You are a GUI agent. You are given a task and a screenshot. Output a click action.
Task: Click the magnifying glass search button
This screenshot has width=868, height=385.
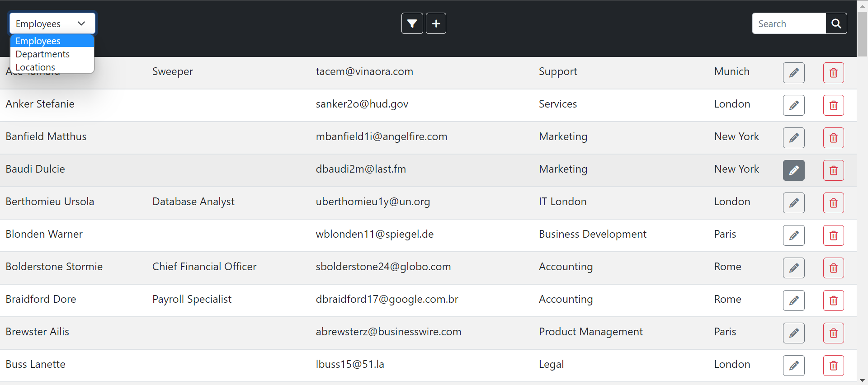(836, 23)
